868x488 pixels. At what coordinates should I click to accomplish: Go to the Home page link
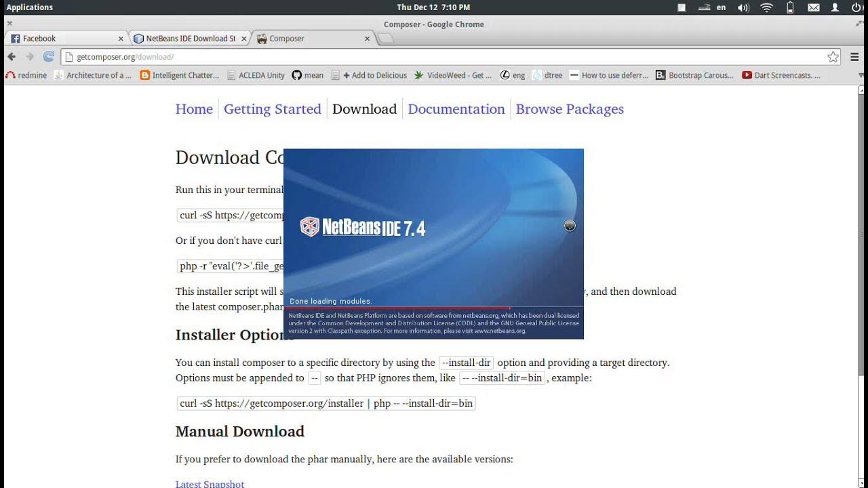pos(194,109)
